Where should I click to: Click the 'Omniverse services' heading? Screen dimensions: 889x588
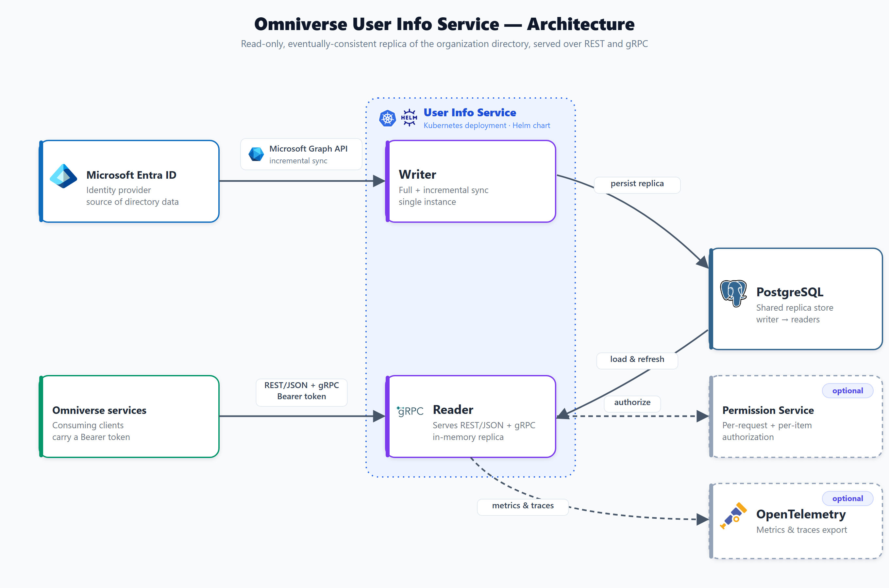coord(99,410)
